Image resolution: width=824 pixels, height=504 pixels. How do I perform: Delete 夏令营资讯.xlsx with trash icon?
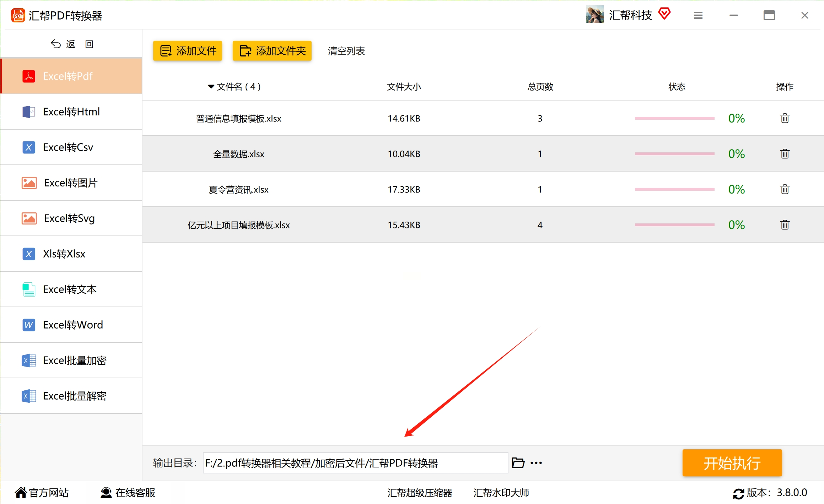(x=785, y=189)
